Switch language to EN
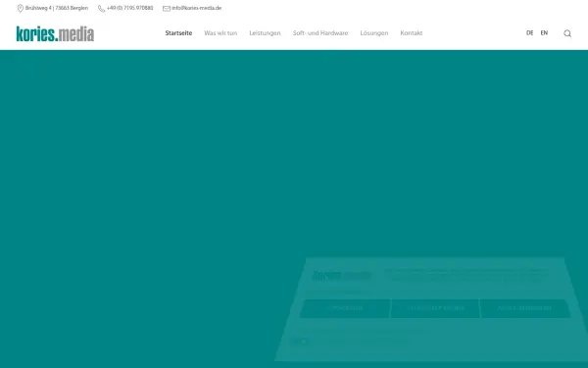 [x=544, y=33]
